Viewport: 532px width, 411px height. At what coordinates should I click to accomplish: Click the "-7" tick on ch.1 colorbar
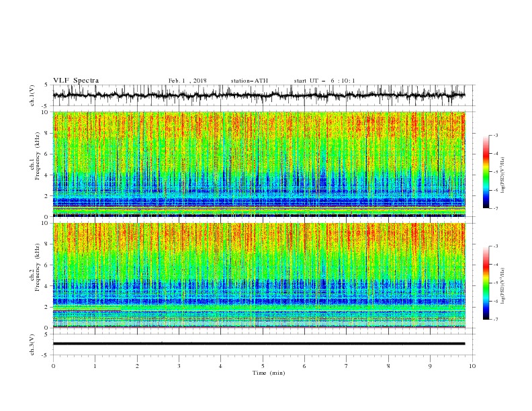[x=495, y=208]
